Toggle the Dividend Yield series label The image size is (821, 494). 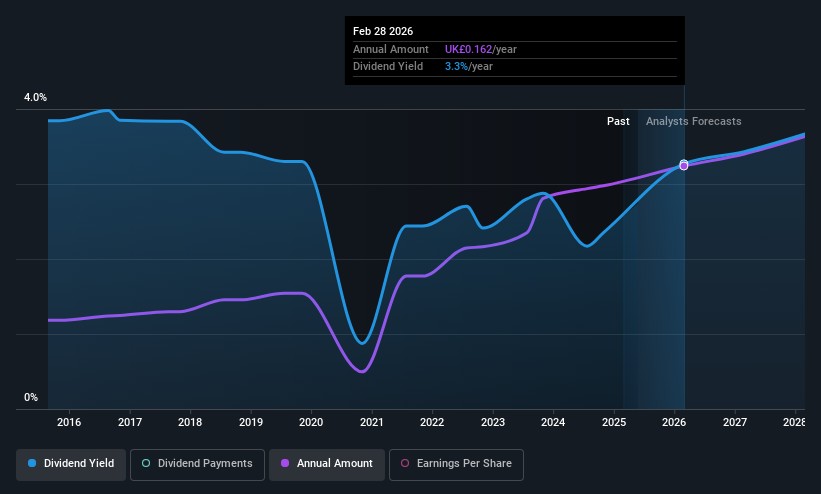(x=78, y=464)
